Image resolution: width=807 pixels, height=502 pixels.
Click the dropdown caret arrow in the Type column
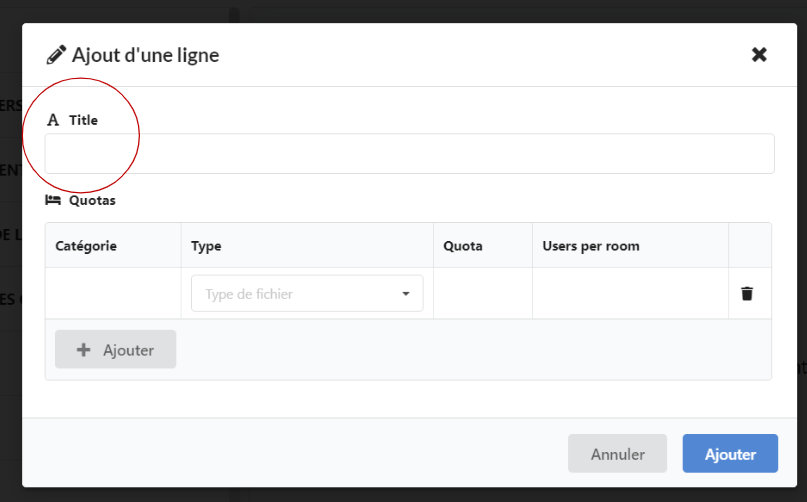click(x=406, y=294)
